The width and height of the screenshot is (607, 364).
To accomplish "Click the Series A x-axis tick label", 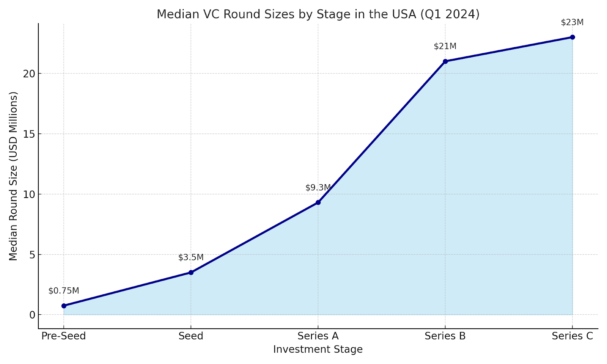I will pyautogui.click(x=318, y=336).
